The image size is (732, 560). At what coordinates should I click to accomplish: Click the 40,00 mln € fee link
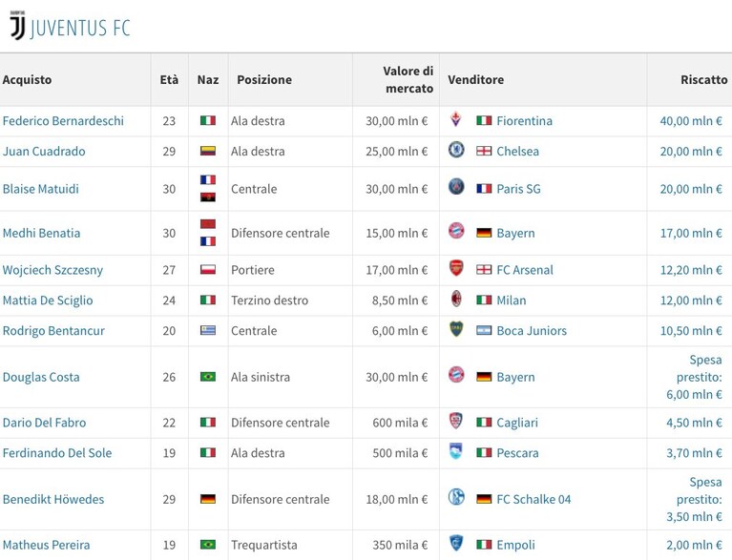691,121
